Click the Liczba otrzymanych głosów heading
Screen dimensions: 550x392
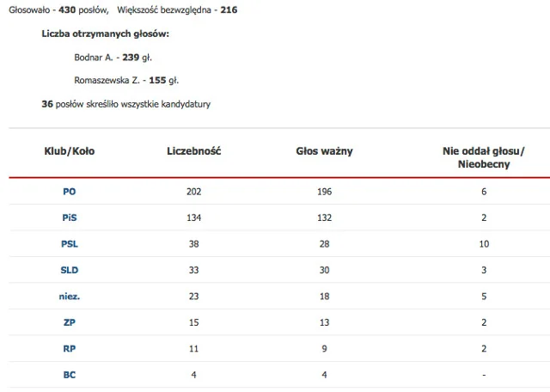click(x=105, y=34)
